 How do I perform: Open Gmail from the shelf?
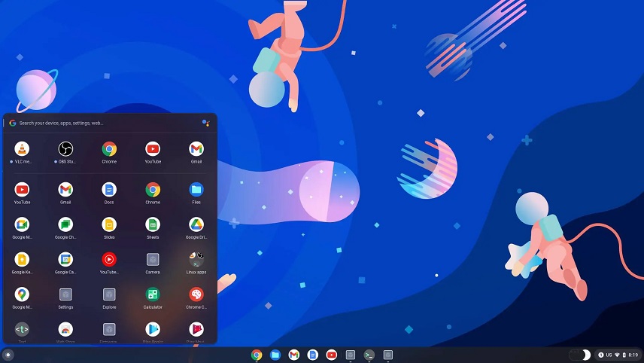(x=294, y=355)
